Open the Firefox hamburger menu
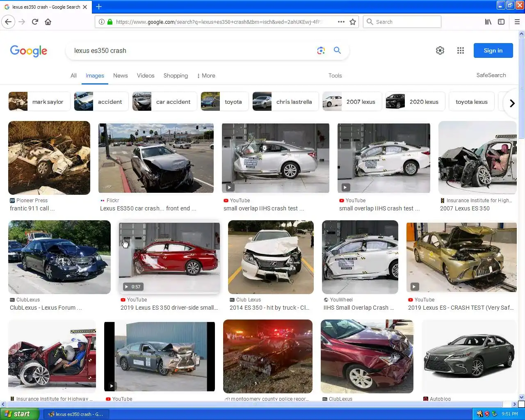 click(517, 22)
